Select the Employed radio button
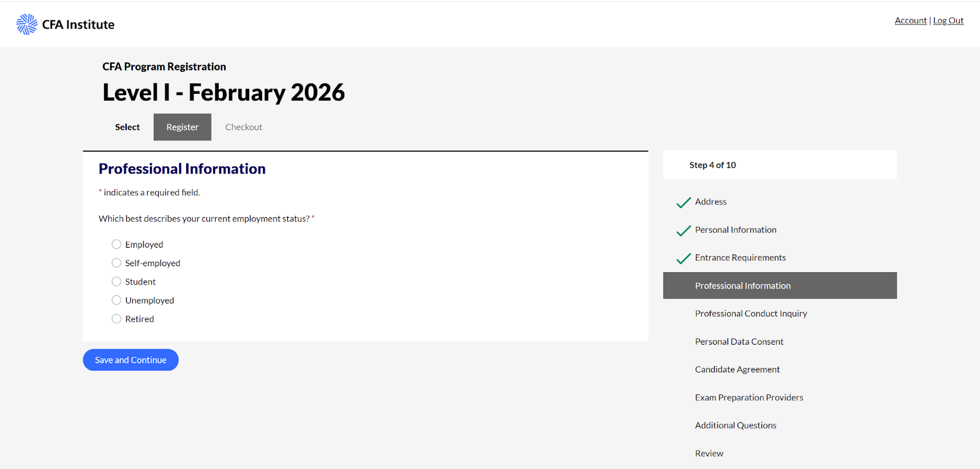This screenshot has width=980, height=469. pyautogui.click(x=116, y=244)
